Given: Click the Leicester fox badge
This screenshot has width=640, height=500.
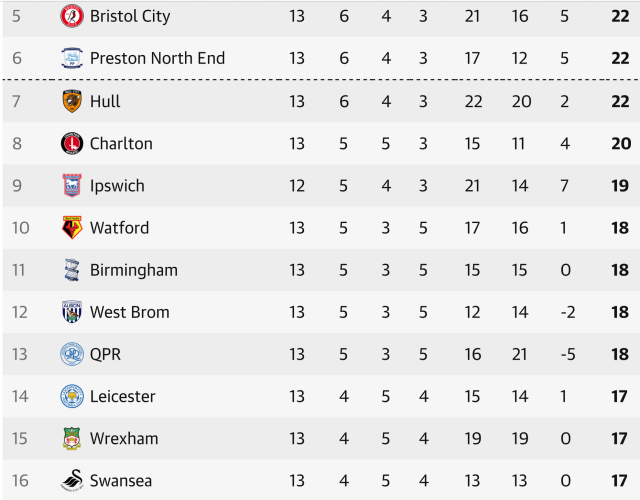Looking at the screenshot, I should point(72,396).
